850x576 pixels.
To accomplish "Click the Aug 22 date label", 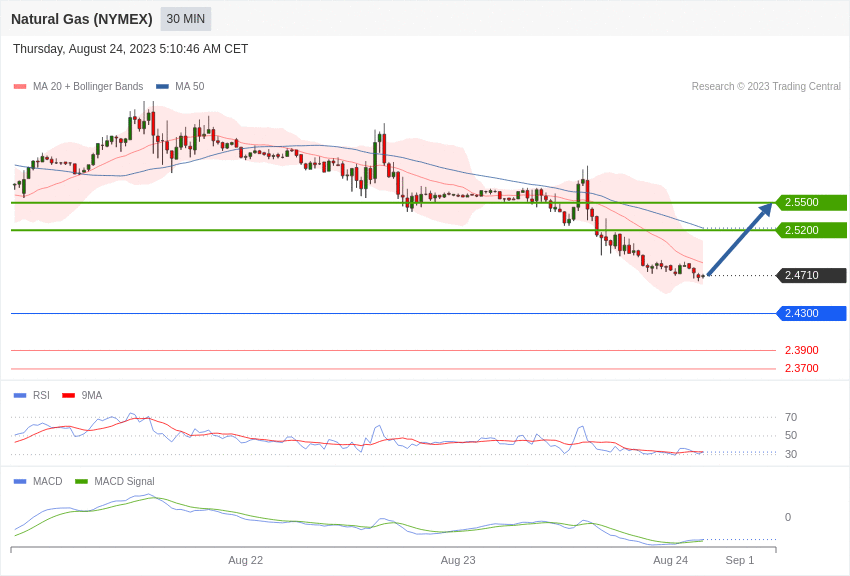I will [x=246, y=560].
